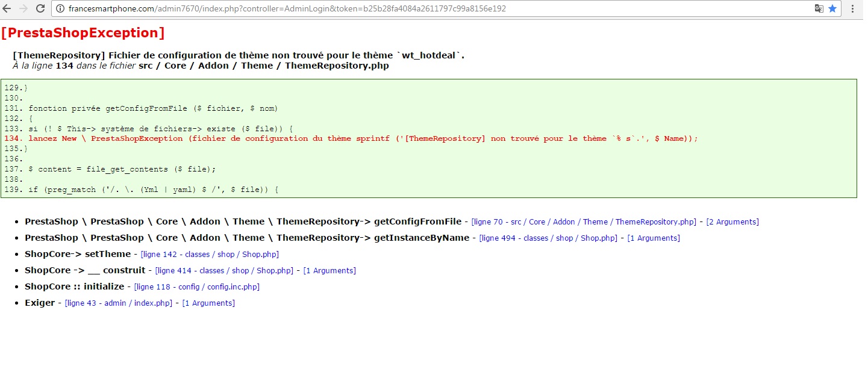Viewport: 868px width, 387px height.
Task: Open Chrome's three-dot menu
Action: click(x=853, y=8)
